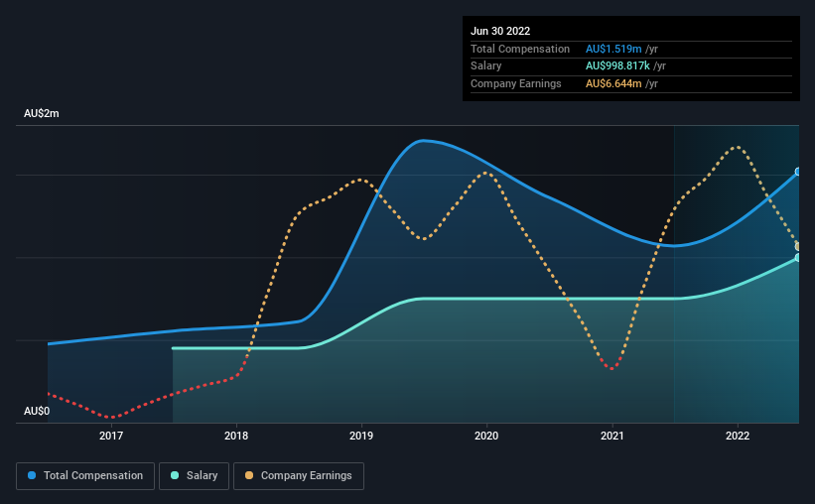This screenshot has height=504, width=815.
Task: Select the 2020 x-axis label
Action: click(x=486, y=436)
